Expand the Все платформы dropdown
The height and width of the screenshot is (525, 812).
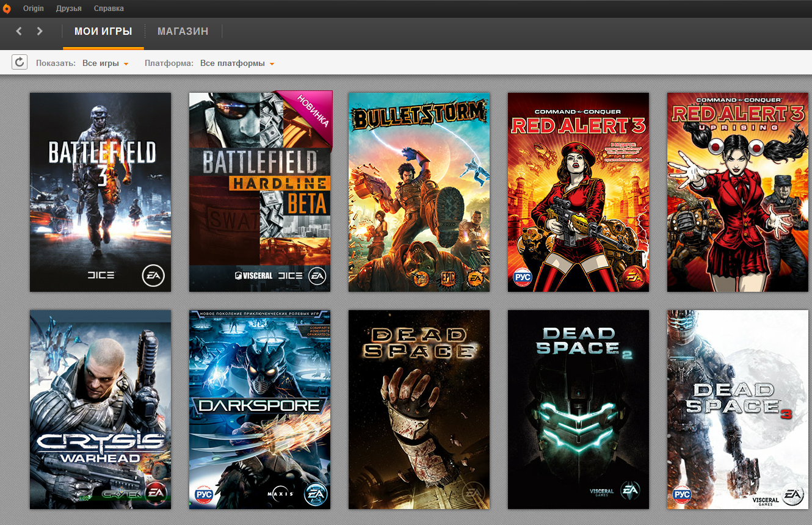[237, 63]
